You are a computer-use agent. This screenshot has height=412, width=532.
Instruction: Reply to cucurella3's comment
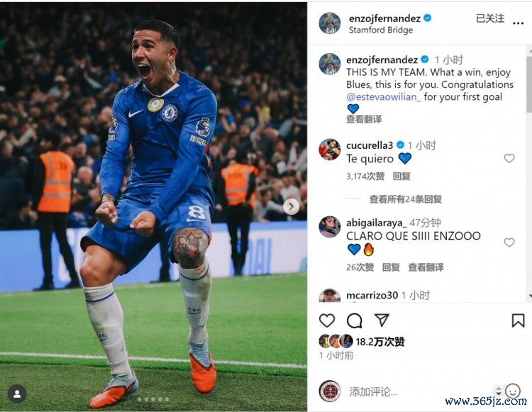(401, 176)
